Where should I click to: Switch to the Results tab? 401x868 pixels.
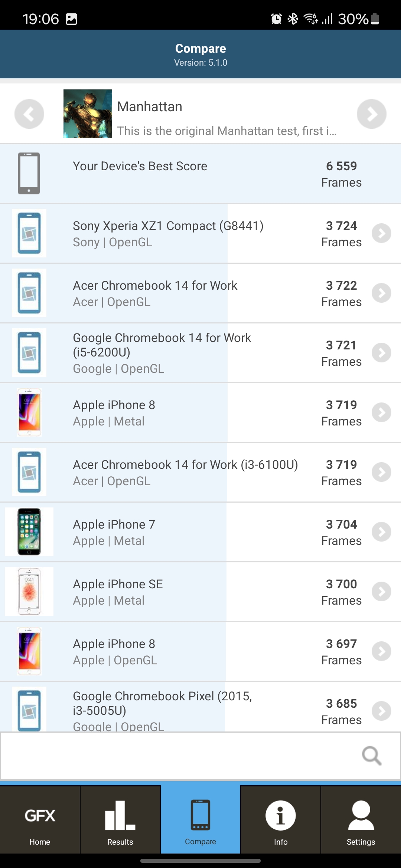(120, 820)
